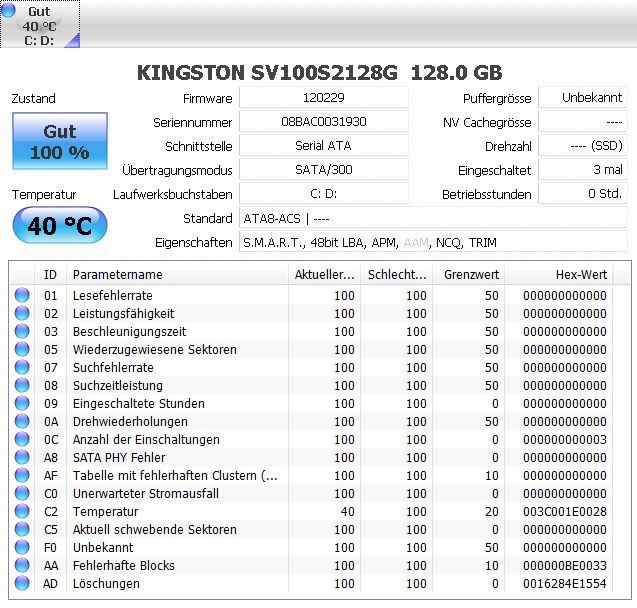Sort by Aktueller... column header
Image resolution: width=637 pixels, height=608 pixels.
coord(324,275)
